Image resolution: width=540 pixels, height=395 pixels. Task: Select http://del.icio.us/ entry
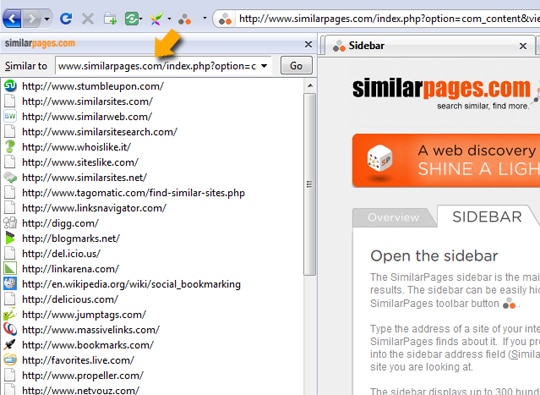click(x=61, y=253)
